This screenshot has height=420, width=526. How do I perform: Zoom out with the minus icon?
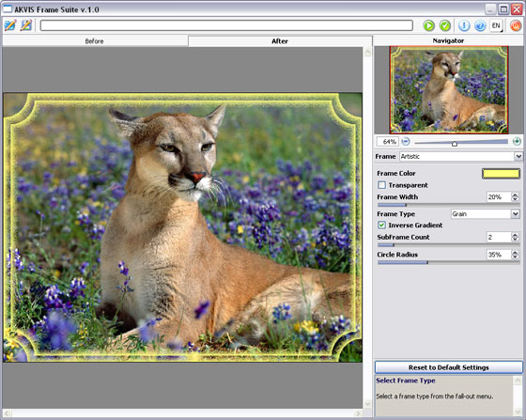[x=406, y=142]
